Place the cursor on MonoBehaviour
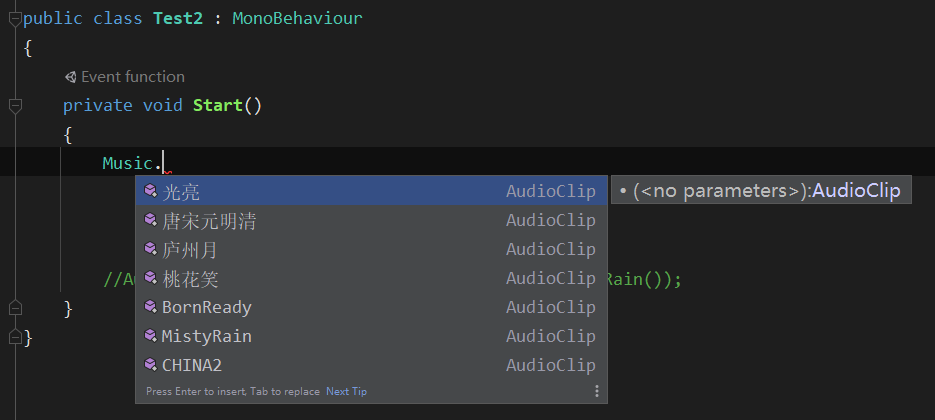 click(297, 18)
